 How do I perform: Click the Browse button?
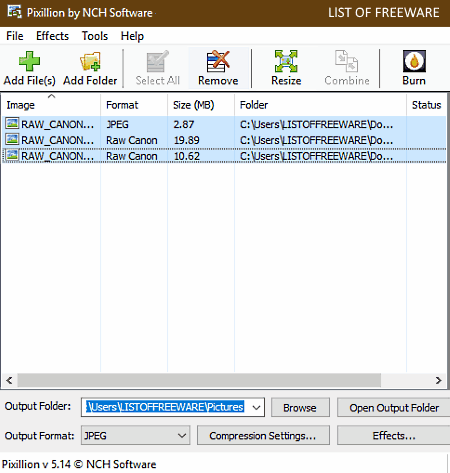300,407
